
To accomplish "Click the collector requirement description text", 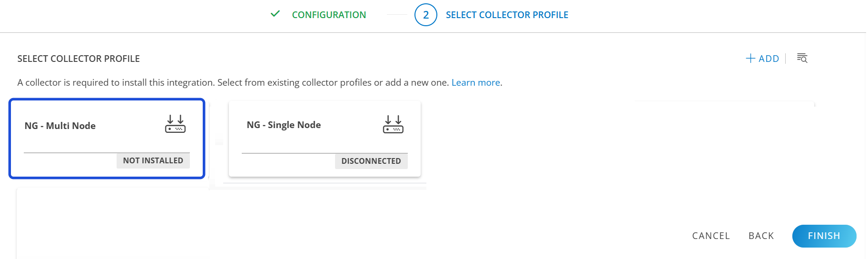I will 233,82.
